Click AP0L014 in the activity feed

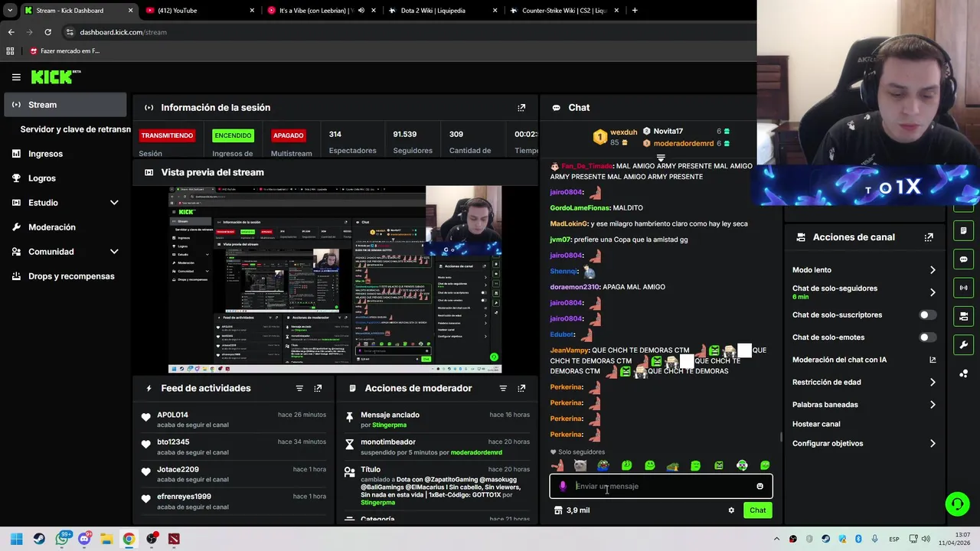tap(172, 415)
